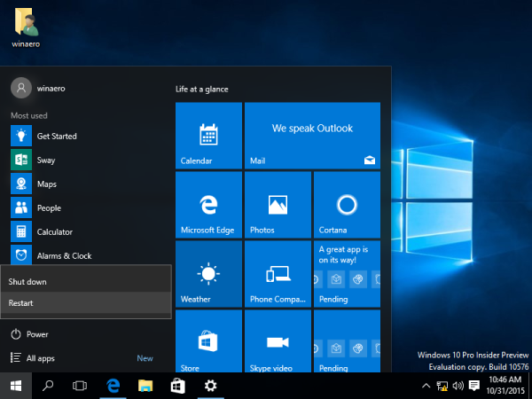Screen dimensions: 532x399
Task: Launch Calculator from Most used
Action: pos(86,231)
